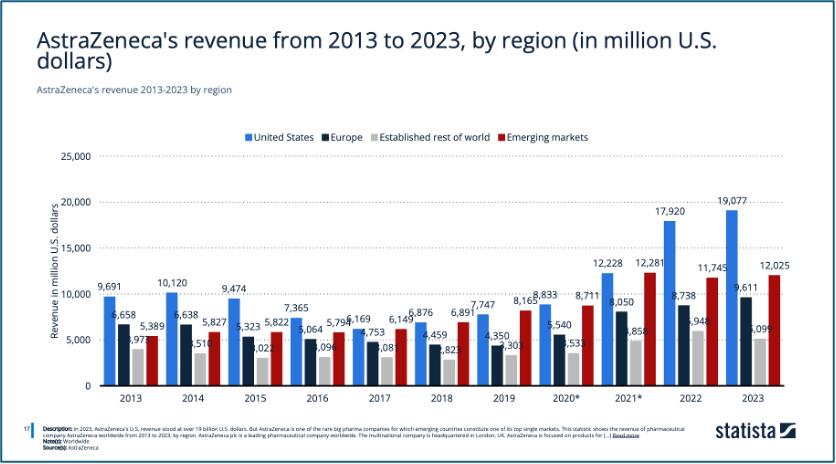
Task: Click the 2019 Emerging markets bar labeled 8,165
Action: [525, 348]
